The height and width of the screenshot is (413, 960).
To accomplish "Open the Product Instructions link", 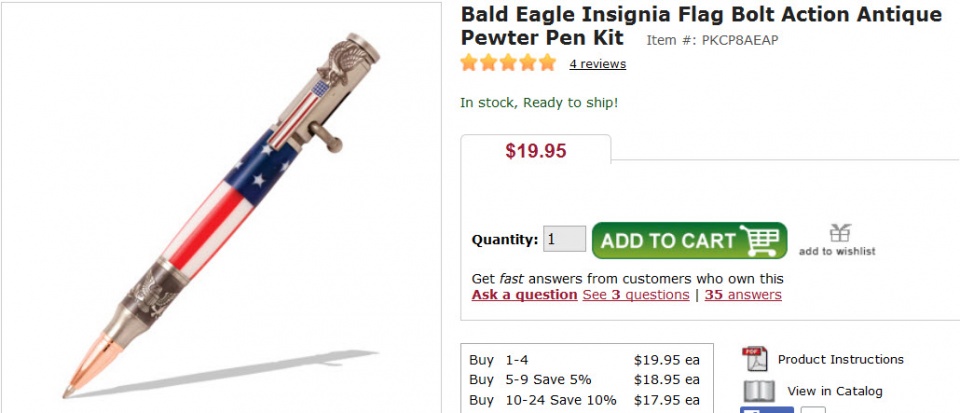I will tap(840, 359).
